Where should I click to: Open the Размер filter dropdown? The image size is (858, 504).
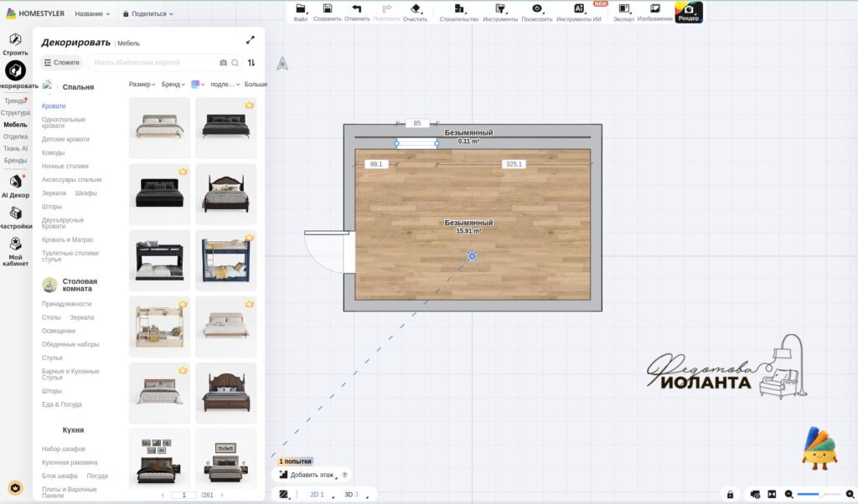[x=142, y=85]
